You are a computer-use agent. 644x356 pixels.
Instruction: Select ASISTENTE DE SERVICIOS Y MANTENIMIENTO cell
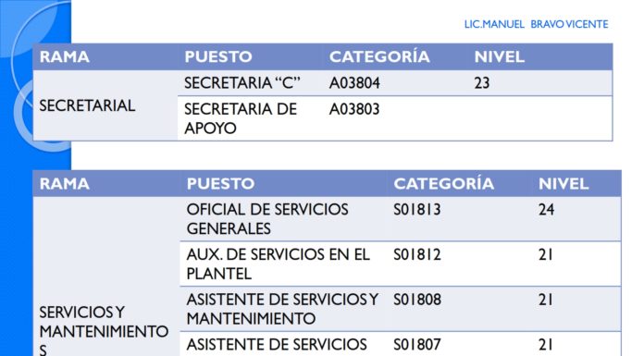pyautogui.click(x=282, y=309)
